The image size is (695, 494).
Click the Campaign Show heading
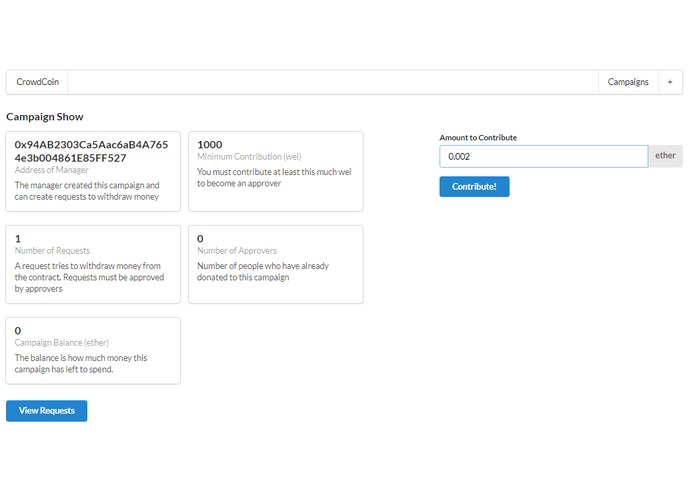(x=45, y=117)
